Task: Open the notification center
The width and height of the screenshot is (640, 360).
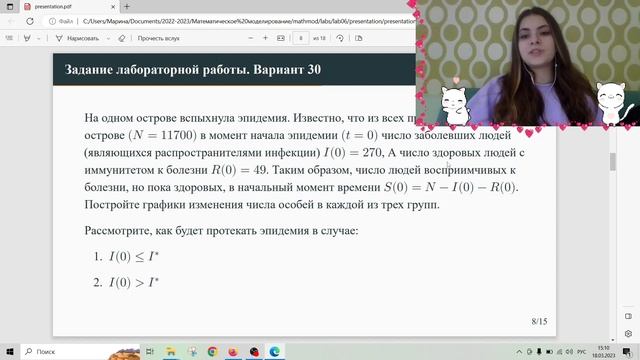Action: tap(627, 351)
